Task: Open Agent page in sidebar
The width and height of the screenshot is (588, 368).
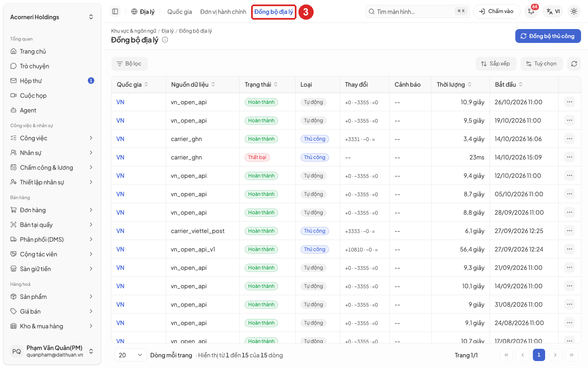Action: [52, 110]
